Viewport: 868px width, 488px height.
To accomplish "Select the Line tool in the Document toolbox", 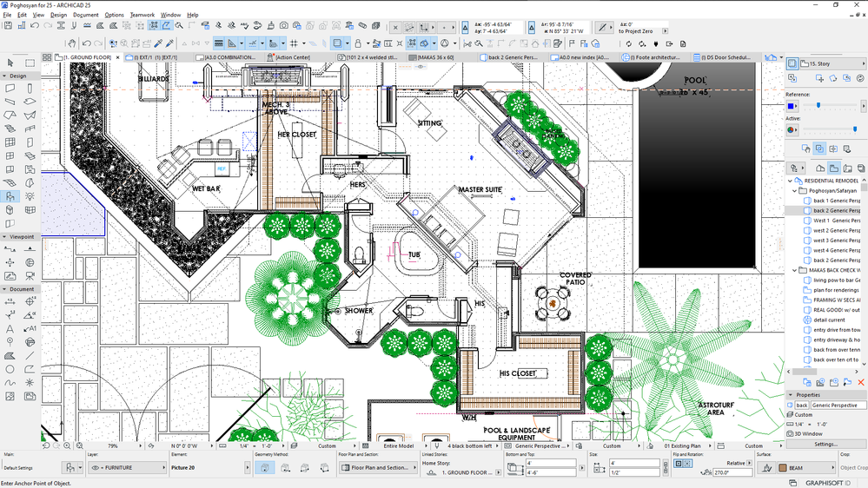I will click(x=30, y=356).
